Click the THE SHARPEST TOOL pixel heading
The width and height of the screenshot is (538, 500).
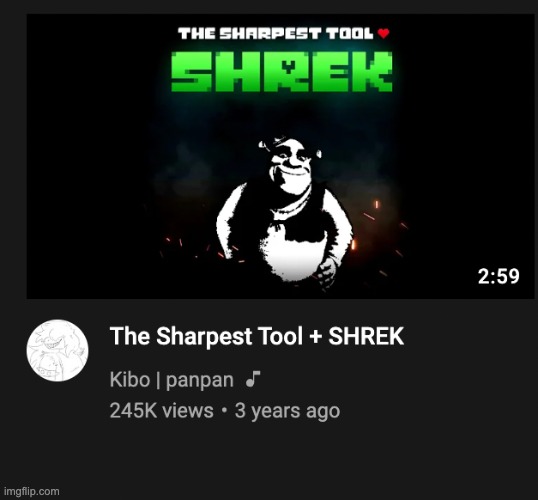click(x=276, y=34)
